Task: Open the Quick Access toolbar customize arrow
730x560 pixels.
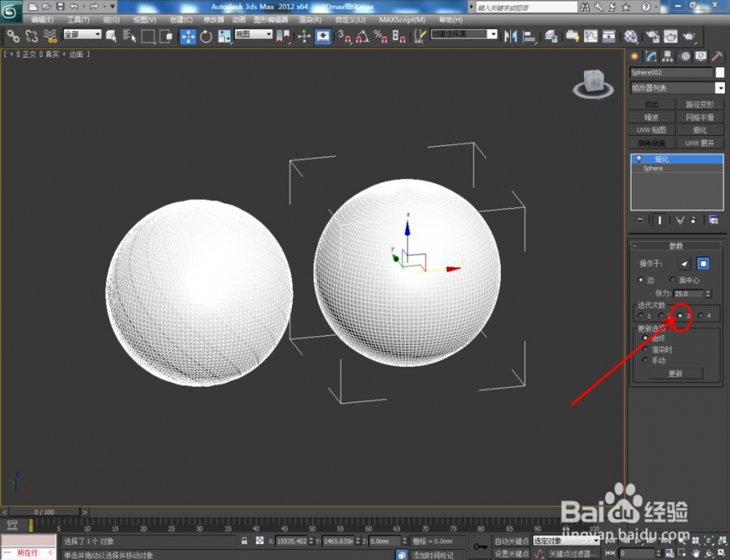Action: coord(113,7)
